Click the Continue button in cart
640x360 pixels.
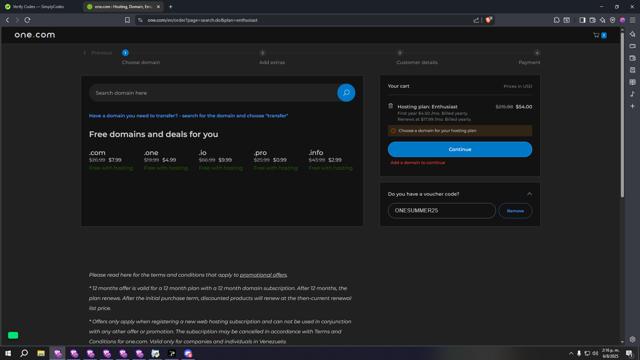point(460,149)
